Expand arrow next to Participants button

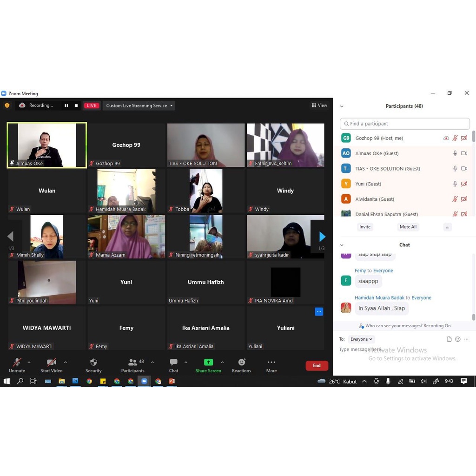pos(152,362)
